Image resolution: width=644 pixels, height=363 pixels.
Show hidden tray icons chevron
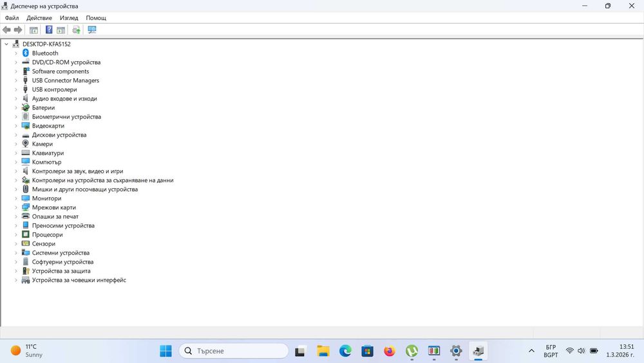click(531, 351)
